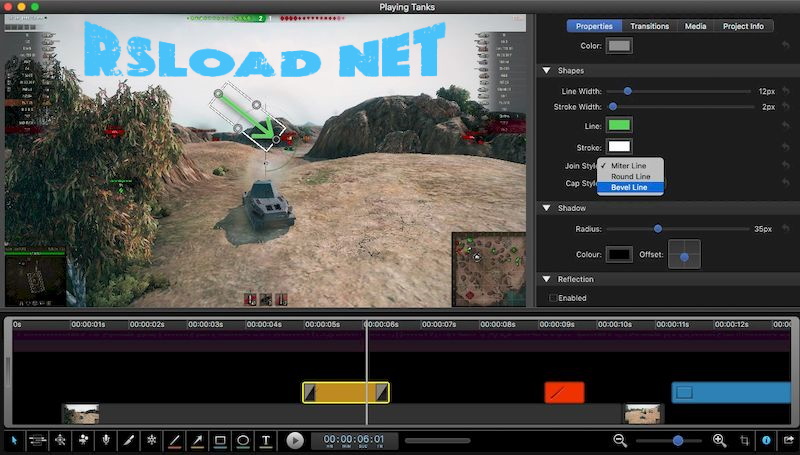Select the blue rectangle clip on timeline
Viewport: 800px width, 455px height.
(x=731, y=392)
